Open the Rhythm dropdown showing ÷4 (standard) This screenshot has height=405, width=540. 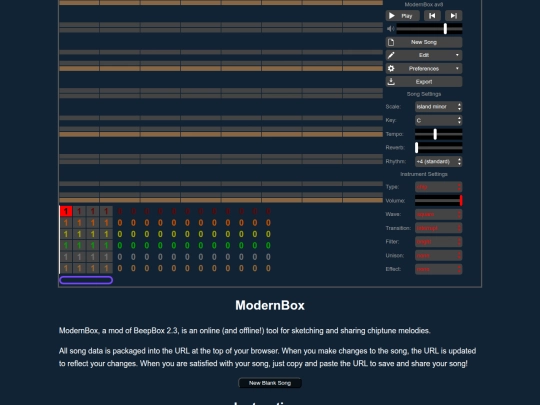click(x=438, y=162)
